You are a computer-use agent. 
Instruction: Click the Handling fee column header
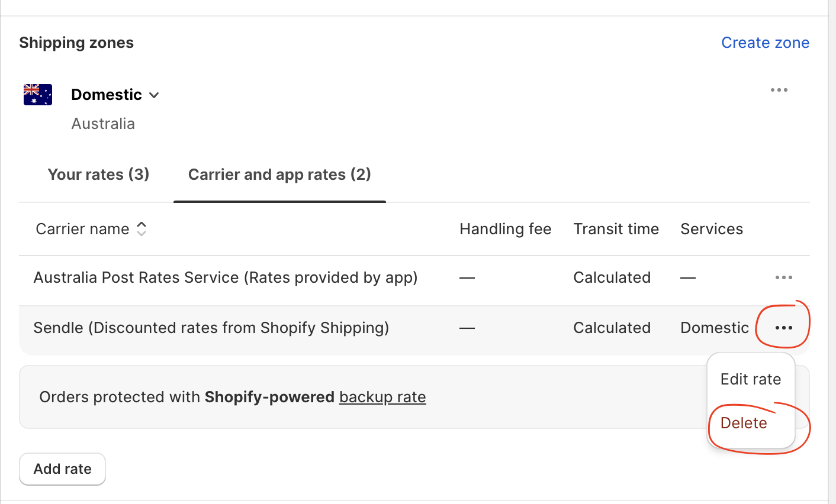pyautogui.click(x=505, y=229)
